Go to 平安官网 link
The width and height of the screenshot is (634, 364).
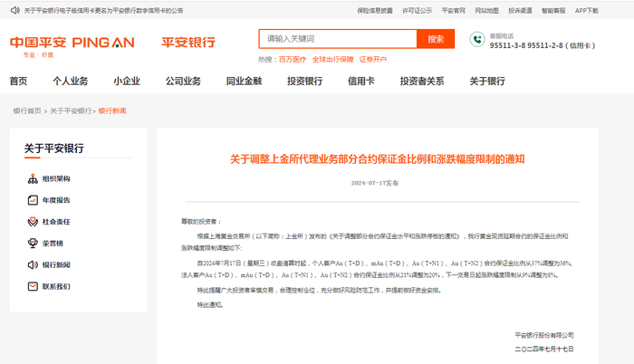pos(453,11)
